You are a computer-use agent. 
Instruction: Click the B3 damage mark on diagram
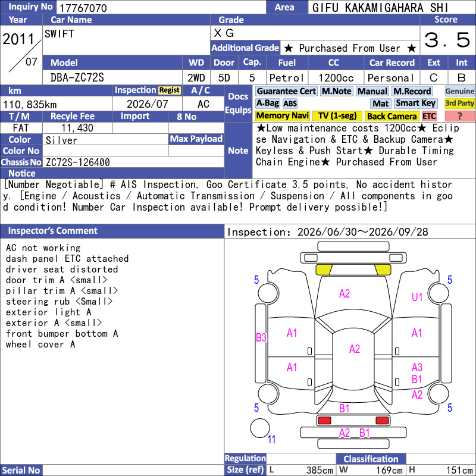261,337
